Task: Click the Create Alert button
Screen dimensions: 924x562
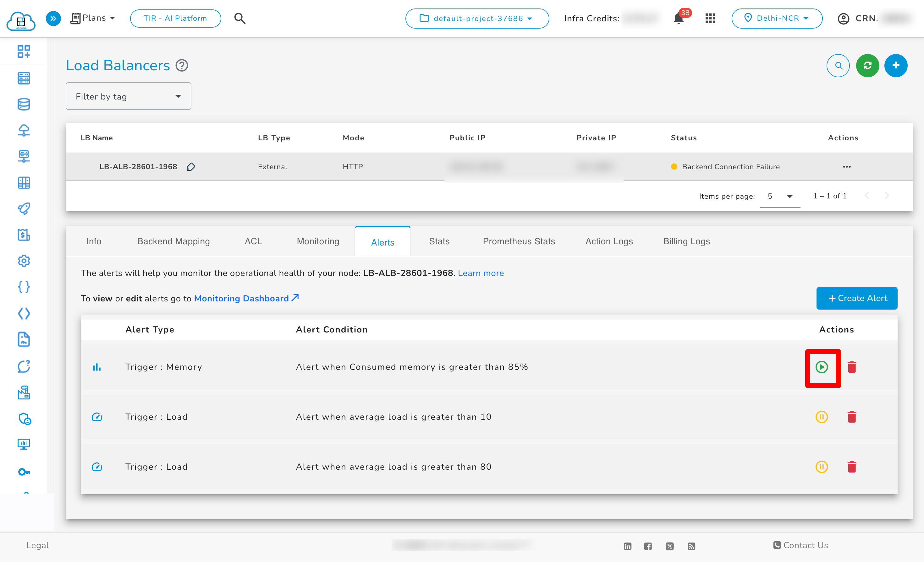Action: (x=856, y=298)
